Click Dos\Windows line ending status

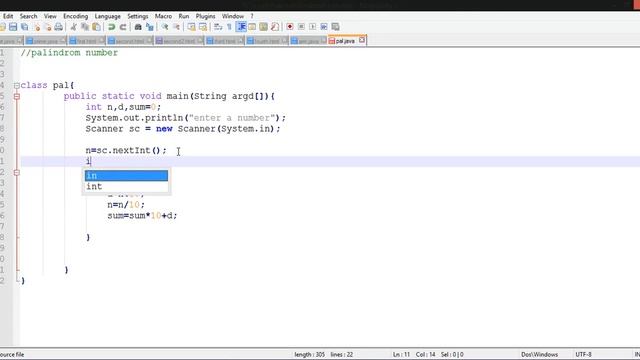coord(539,354)
